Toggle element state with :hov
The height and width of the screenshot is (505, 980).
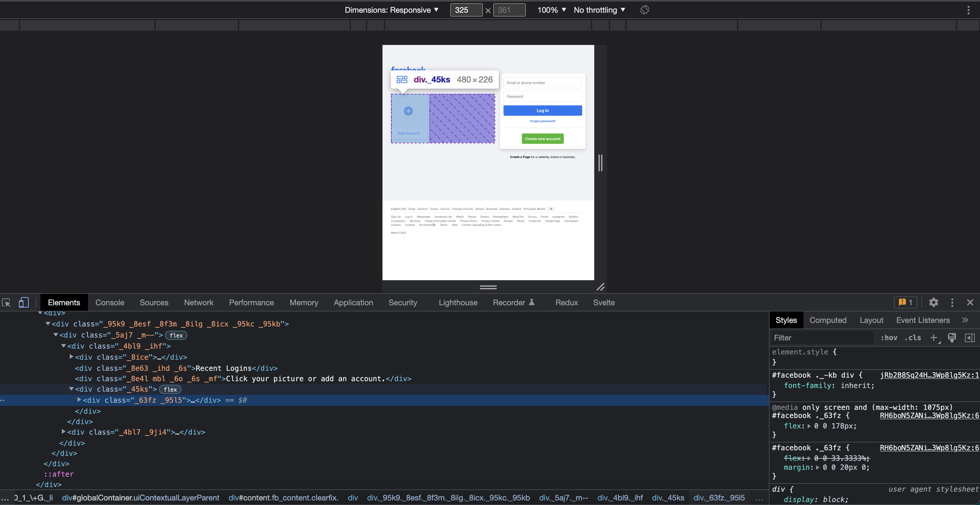pos(889,338)
